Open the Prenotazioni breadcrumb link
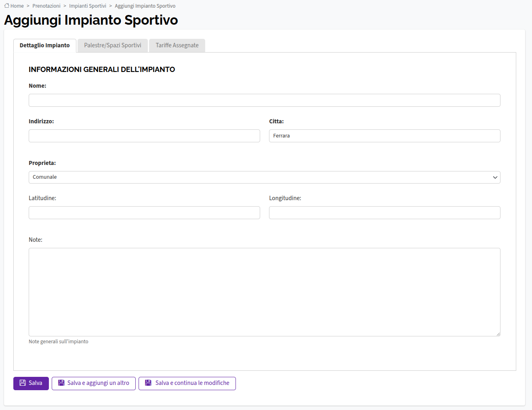 click(x=46, y=6)
